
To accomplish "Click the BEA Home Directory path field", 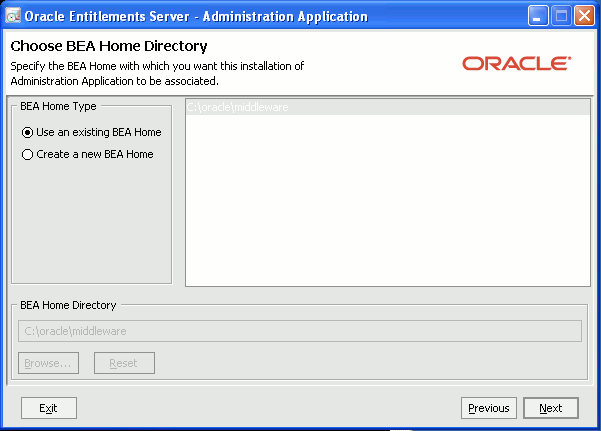I will click(300, 331).
